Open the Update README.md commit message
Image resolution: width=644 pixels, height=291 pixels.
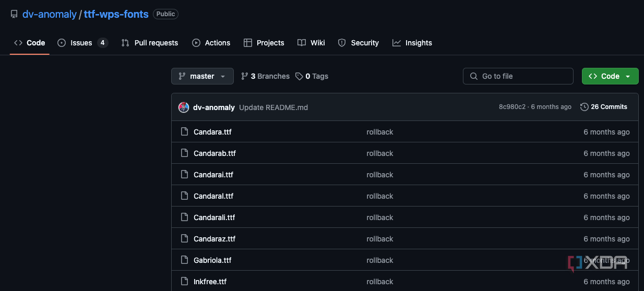[273, 107]
